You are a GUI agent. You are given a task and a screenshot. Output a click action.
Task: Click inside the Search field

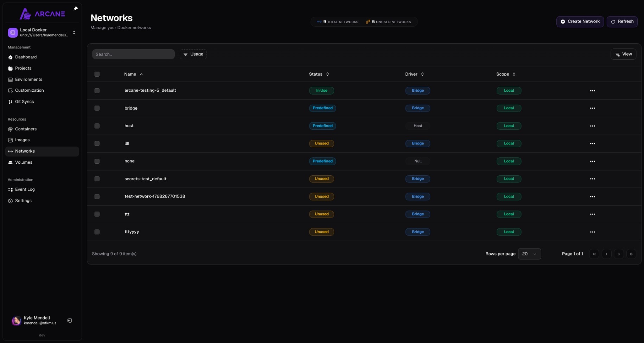pyautogui.click(x=133, y=54)
